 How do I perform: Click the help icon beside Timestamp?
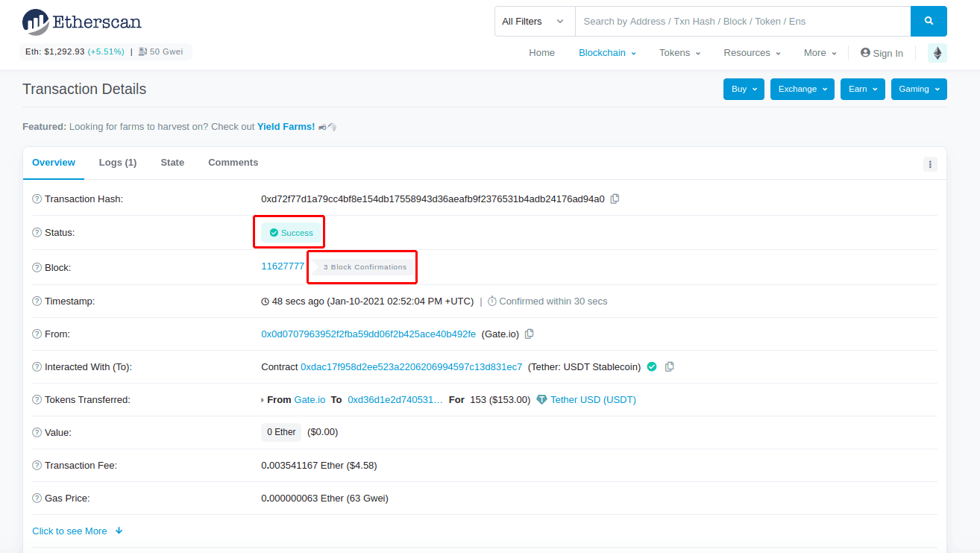(x=37, y=301)
